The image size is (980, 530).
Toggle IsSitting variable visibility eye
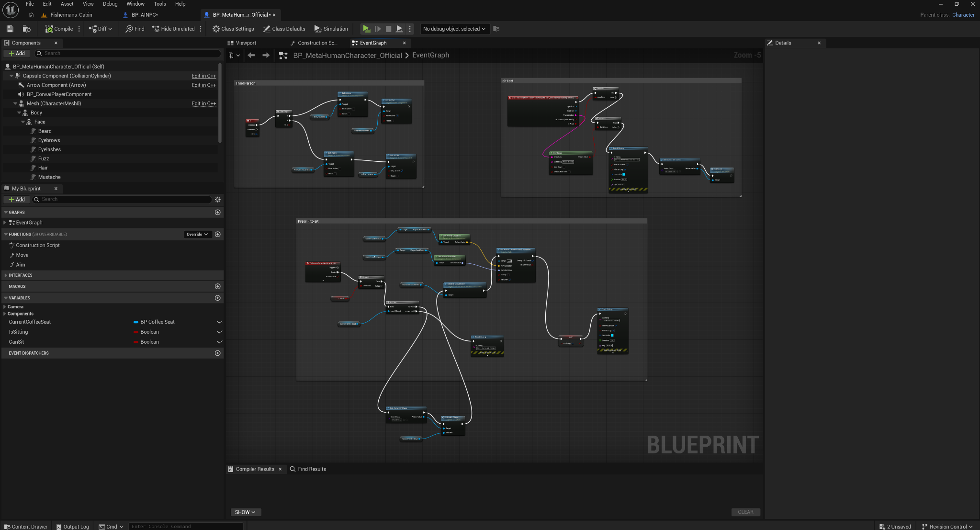tap(220, 332)
